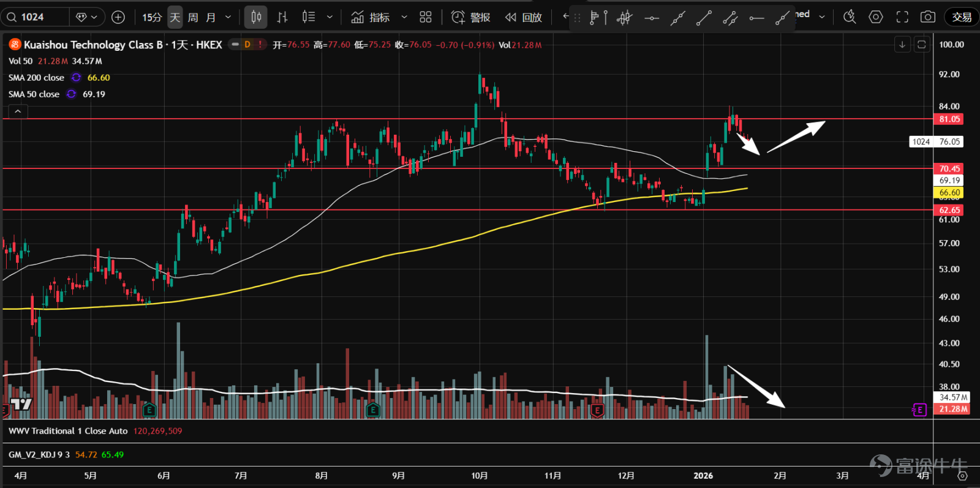Open time axis settings gear icon
The height and width of the screenshot is (488, 980).
[962, 476]
